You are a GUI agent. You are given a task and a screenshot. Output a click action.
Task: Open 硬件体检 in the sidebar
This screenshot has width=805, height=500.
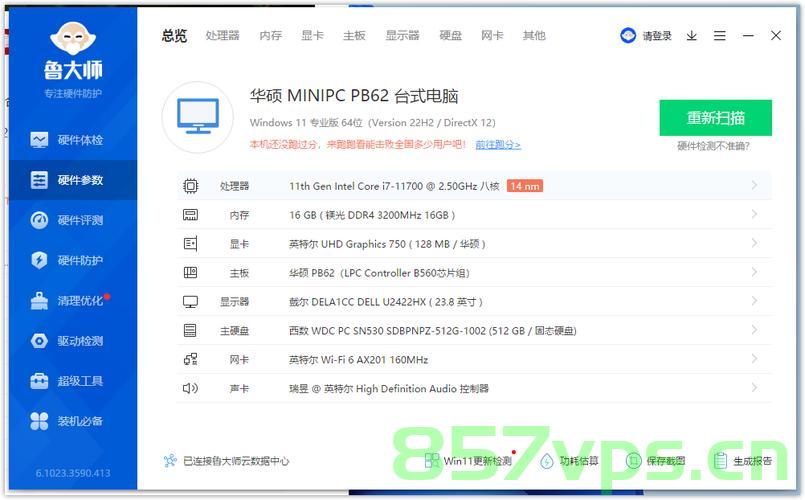tap(72, 140)
